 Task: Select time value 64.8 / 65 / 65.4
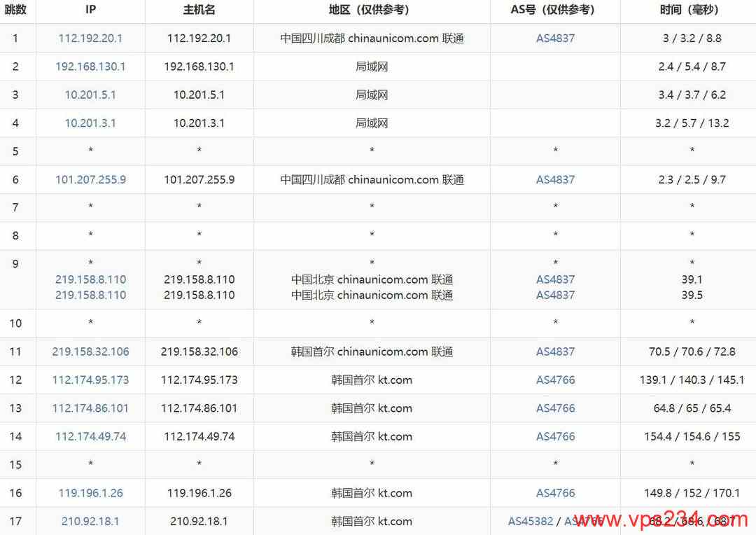692,408
